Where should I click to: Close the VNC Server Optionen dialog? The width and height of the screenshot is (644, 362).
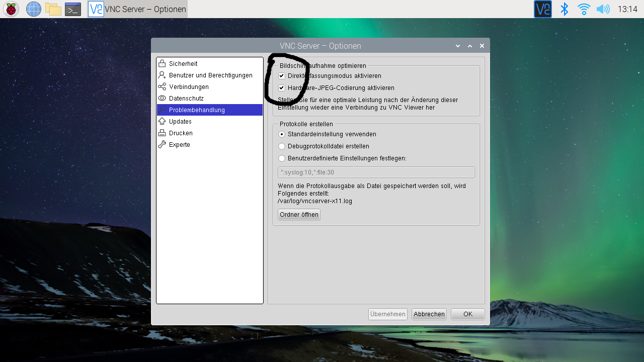(x=482, y=46)
